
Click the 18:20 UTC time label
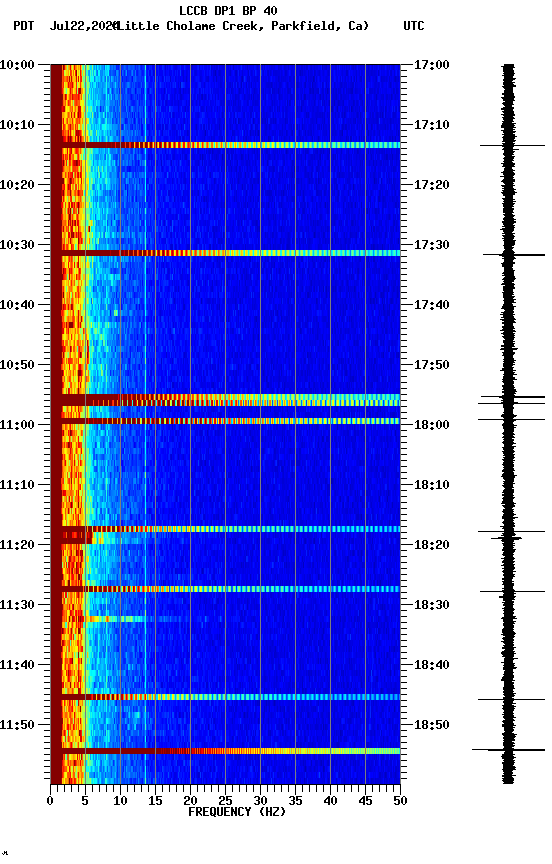(x=432, y=546)
